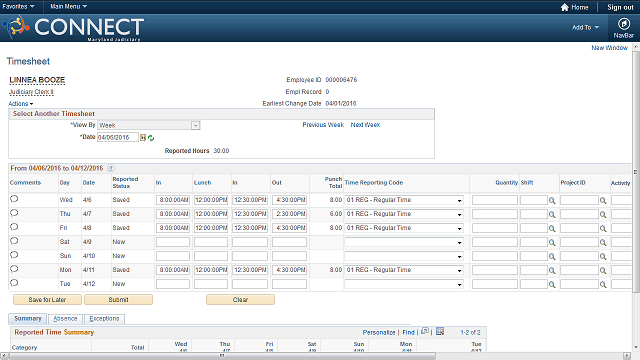Viewport: 640px width, 360px height.
Task: Open the NavBar compass icon
Action: 623,24
